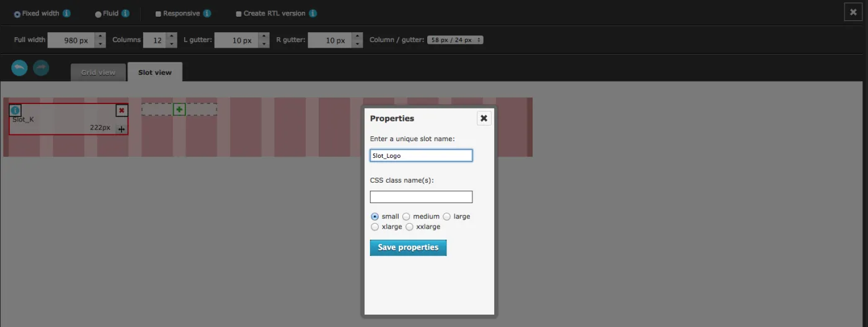Decrease R gutter with down arrow
This screenshot has width=868, height=327.
pos(357,44)
